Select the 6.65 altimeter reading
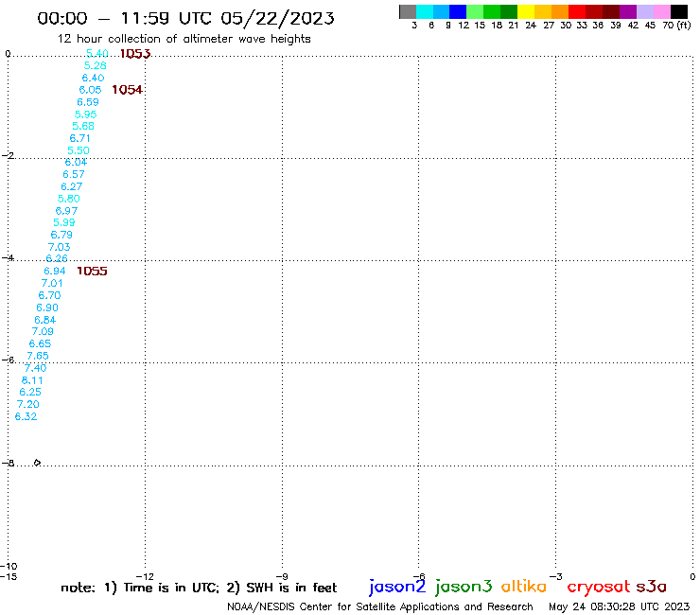 pyautogui.click(x=40, y=343)
